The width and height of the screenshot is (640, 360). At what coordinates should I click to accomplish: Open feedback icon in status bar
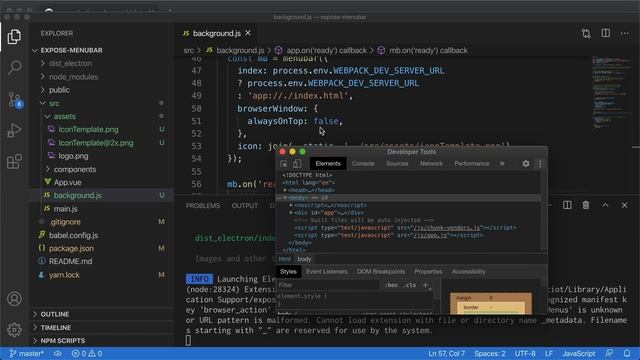(x=609, y=353)
